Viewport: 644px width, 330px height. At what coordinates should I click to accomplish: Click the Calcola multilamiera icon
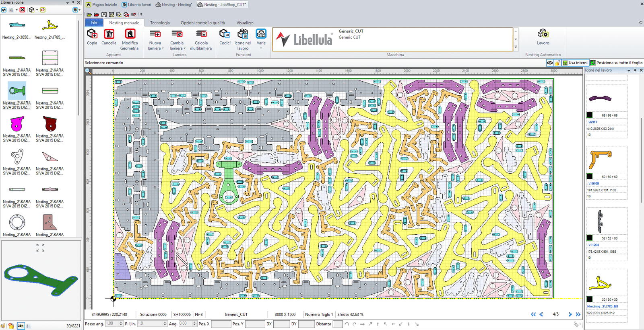point(201,35)
